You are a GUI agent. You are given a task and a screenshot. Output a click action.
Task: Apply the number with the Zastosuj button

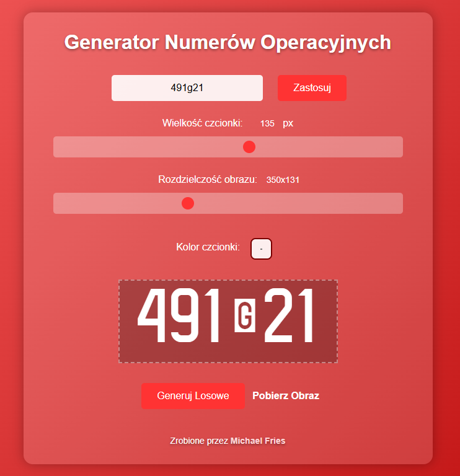pyautogui.click(x=312, y=88)
